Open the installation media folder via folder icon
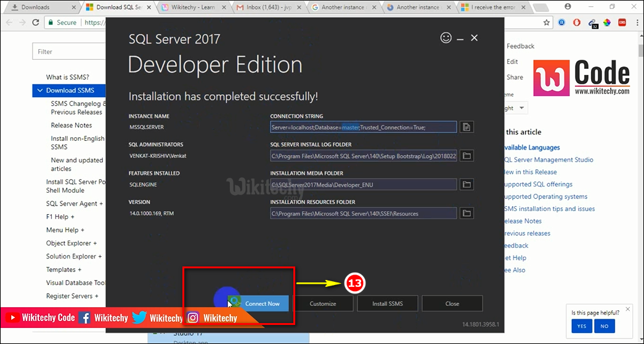Screen dimensions: 644x344 coord(467,185)
